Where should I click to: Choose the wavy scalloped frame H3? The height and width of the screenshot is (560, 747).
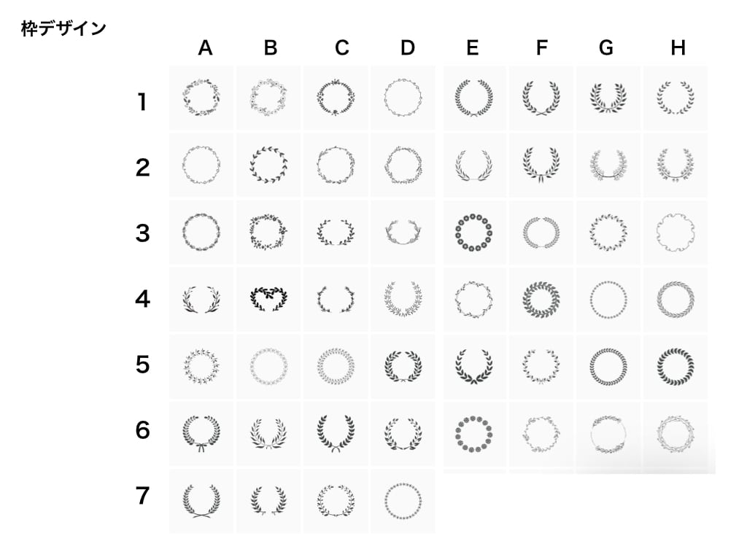675,233
